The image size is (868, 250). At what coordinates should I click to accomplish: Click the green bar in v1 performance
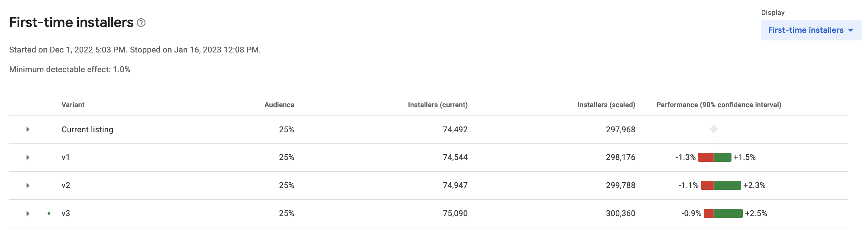pos(723,157)
